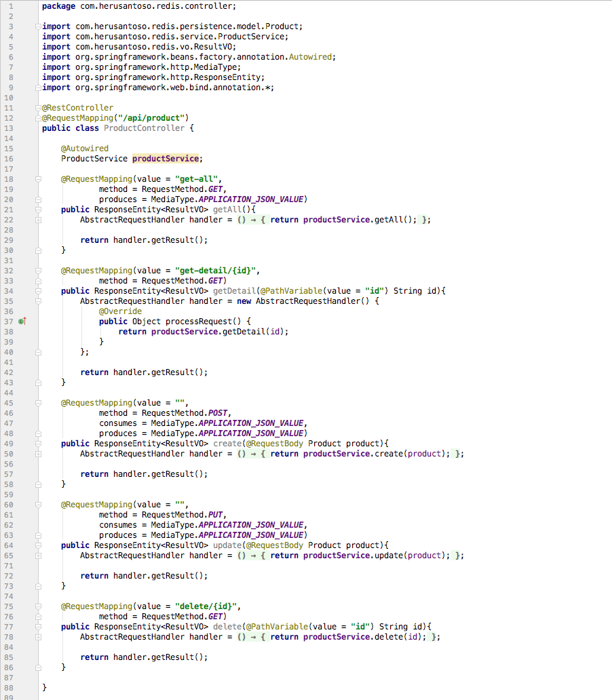Click the RequestMethod.POST constant on line 46
The image size is (612, 700).
click(x=218, y=412)
